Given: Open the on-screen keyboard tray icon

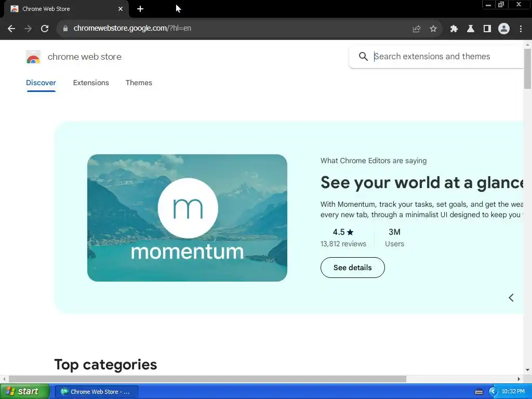Looking at the screenshot, I should pyautogui.click(x=478, y=392).
